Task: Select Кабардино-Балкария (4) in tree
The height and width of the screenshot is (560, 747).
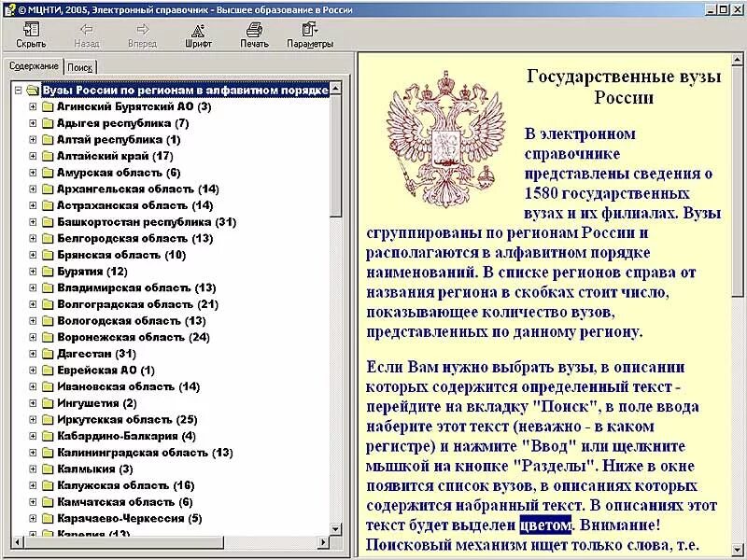Action: [x=126, y=436]
